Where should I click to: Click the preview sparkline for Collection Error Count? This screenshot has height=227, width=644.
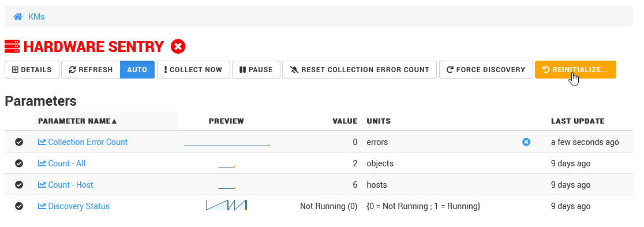pyautogui.click(x=226, y=145)
